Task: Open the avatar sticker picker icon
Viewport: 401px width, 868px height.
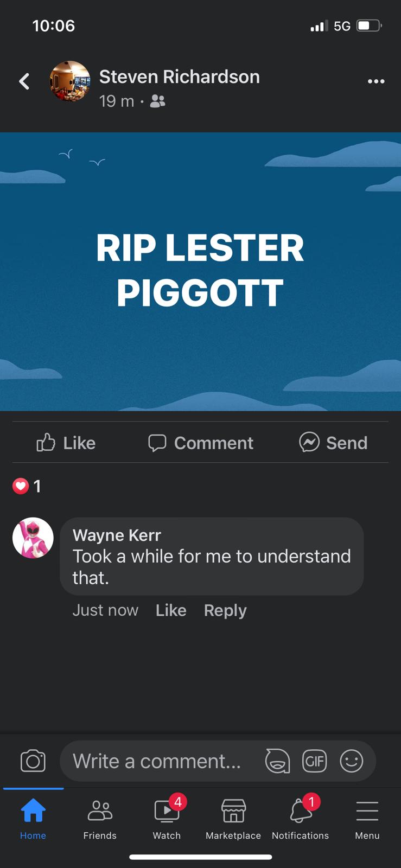Action: coord(277,761)
